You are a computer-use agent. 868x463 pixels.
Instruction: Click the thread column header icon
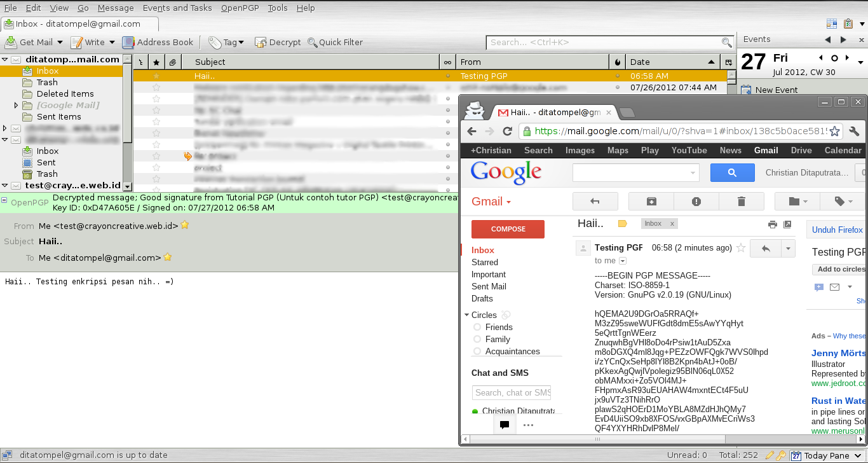click(140, 62)
